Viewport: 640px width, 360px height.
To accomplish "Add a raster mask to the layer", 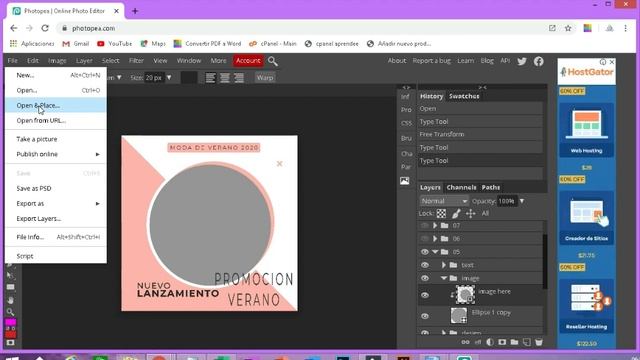I will pos(502,342).
